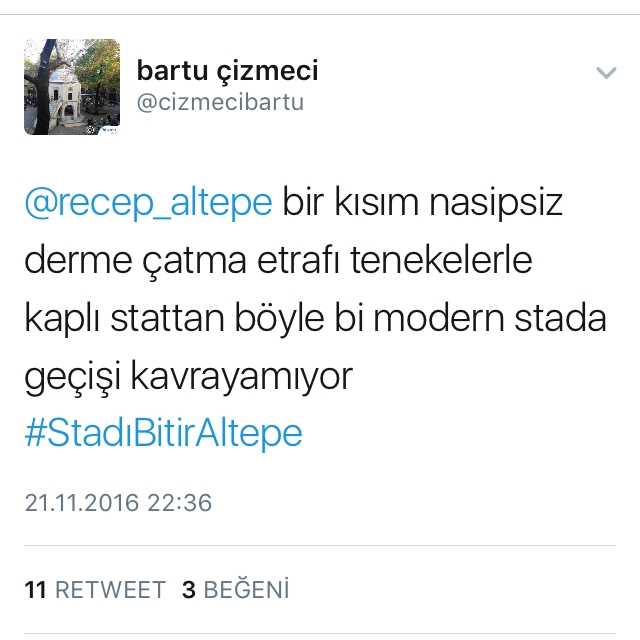
Task: View the 11 RETWEET list
Action: click(x=95, y=590)
